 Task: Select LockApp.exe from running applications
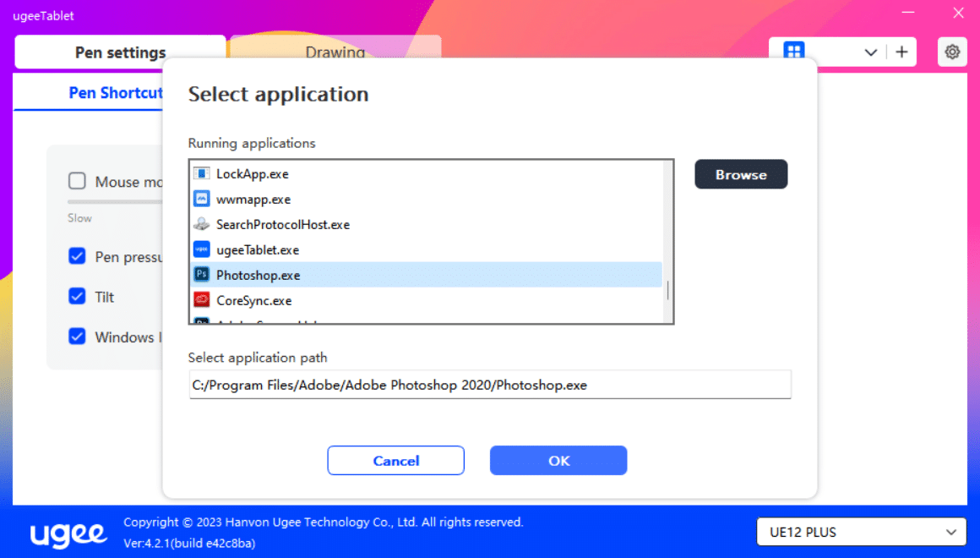click(x=426, y=174)
